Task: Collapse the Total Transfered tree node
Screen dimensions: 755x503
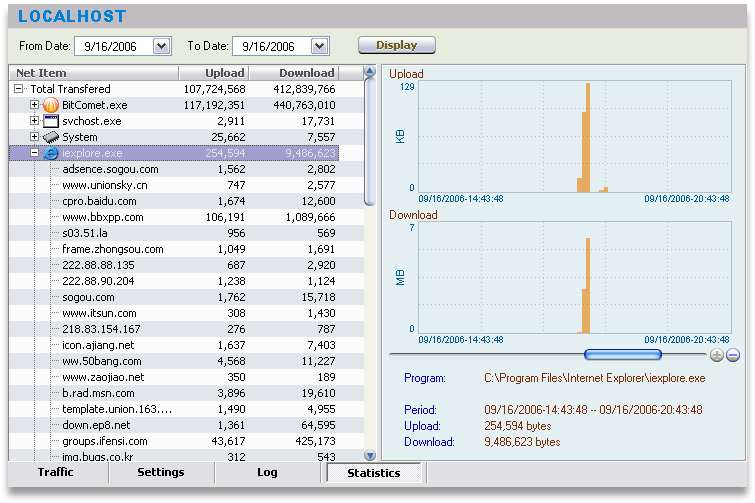Action: 18,89
